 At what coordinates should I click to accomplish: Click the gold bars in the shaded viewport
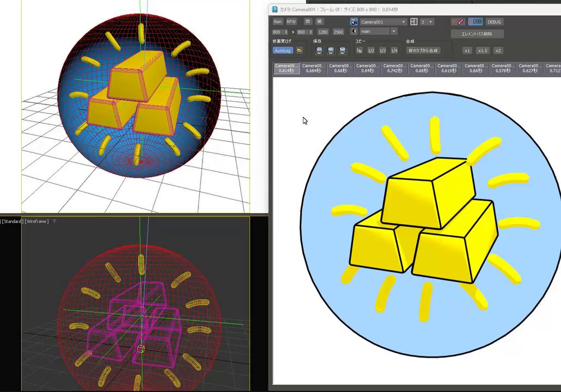point(134,94)
